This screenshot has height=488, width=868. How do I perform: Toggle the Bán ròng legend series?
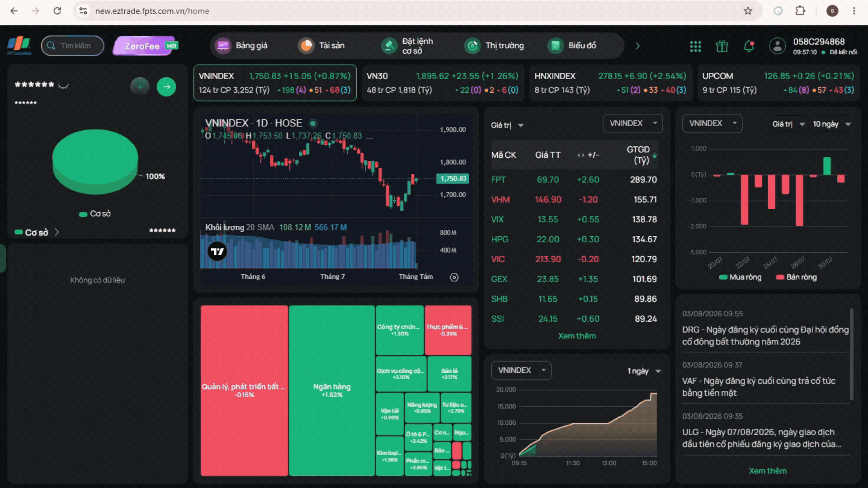tap(796, 277)
